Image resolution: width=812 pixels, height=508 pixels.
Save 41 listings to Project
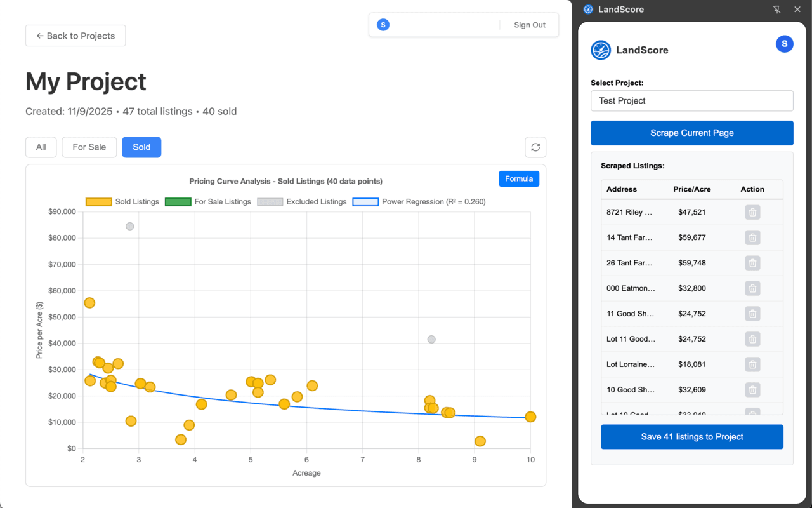(x=692, y=437)
